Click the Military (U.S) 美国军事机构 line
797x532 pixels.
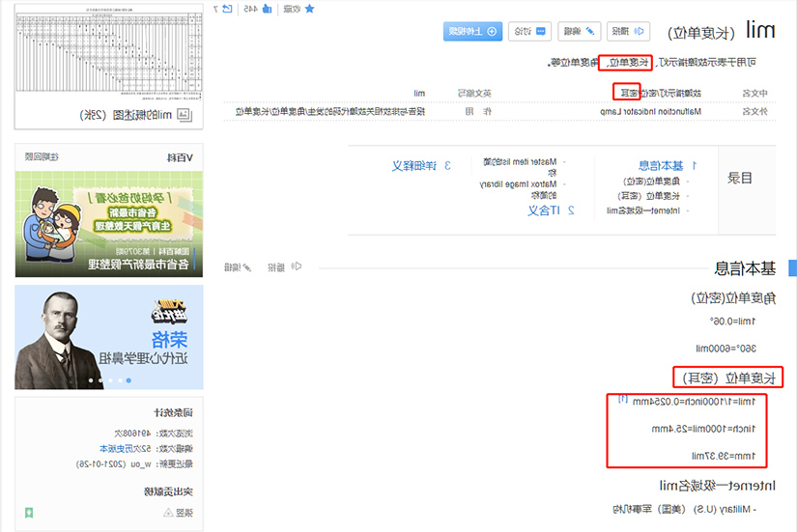(x=684, y=509)
